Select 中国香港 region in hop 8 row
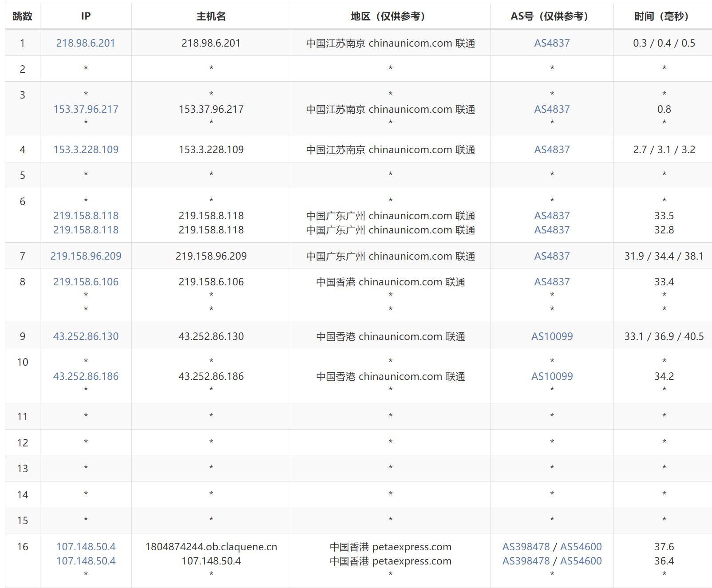This screenshot has height=588, width=712. (x=391, y=282)
